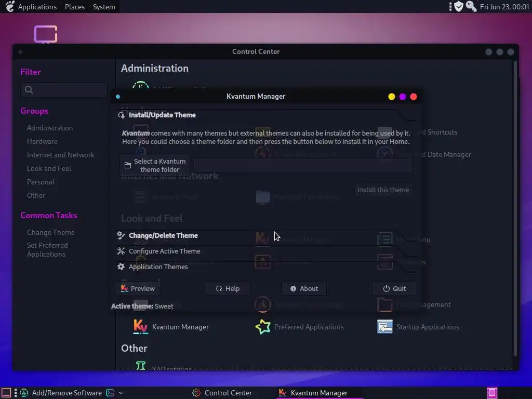
Task: Open Startup Applications icon in Control Center
Action: coord(385,327)
